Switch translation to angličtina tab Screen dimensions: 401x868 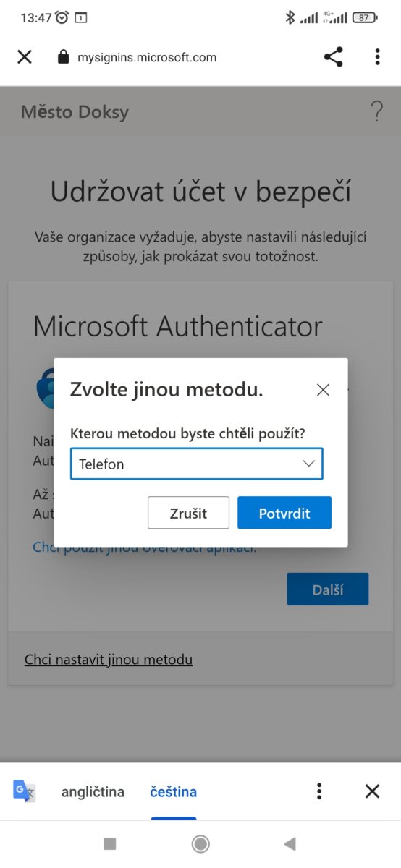click(x=93, y=792)
